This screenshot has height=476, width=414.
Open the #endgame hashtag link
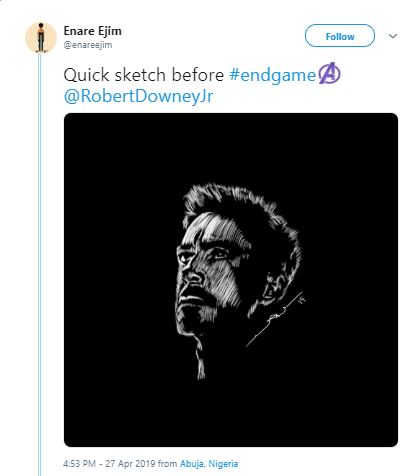(x=273, y=75)
